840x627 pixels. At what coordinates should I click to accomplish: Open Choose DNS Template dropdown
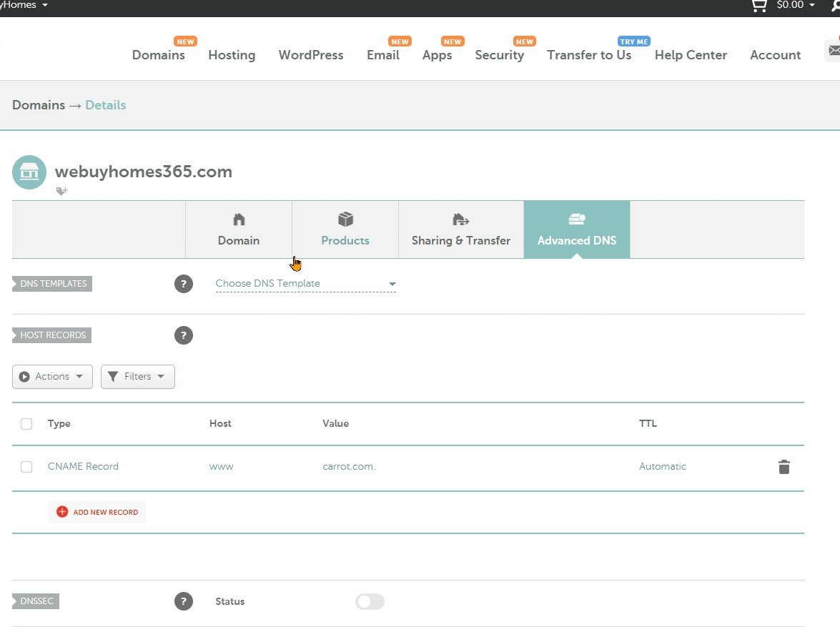(305, 284)
